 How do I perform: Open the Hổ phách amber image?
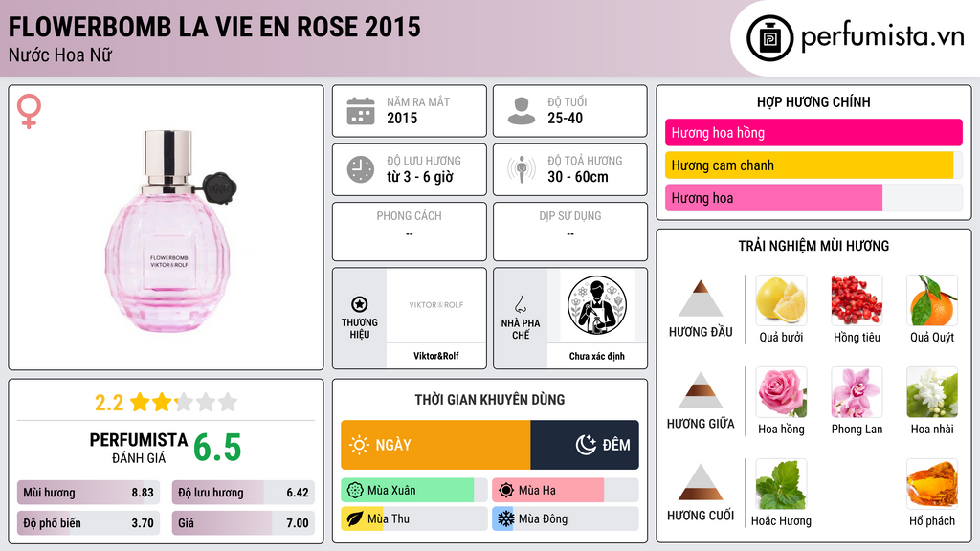[x=932, y=484]
